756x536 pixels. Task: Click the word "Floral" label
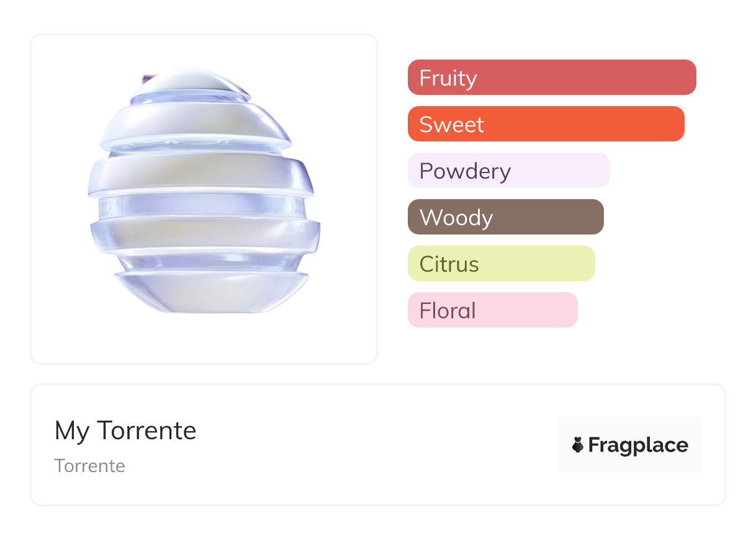pyautogui.click(x=448, y=311)
